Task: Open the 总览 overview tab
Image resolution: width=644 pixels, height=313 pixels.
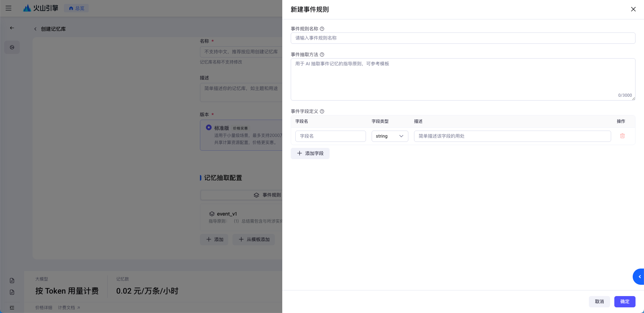Action: point(76,8)
